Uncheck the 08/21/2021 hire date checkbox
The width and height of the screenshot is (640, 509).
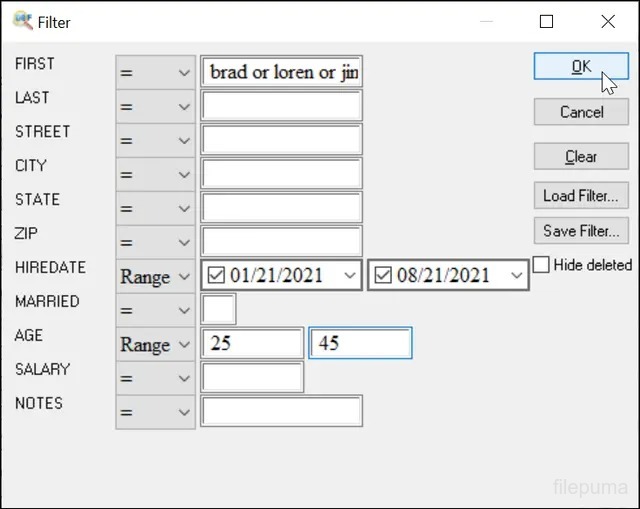(x=384, y=276)
